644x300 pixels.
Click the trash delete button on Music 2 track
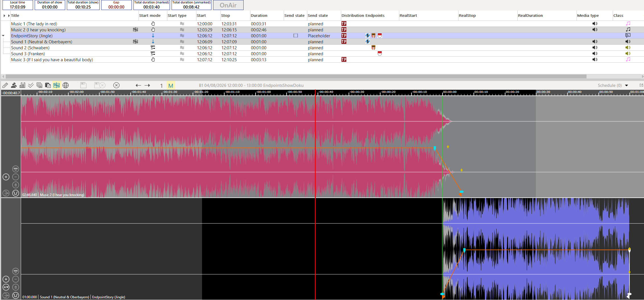click(16, 185)
